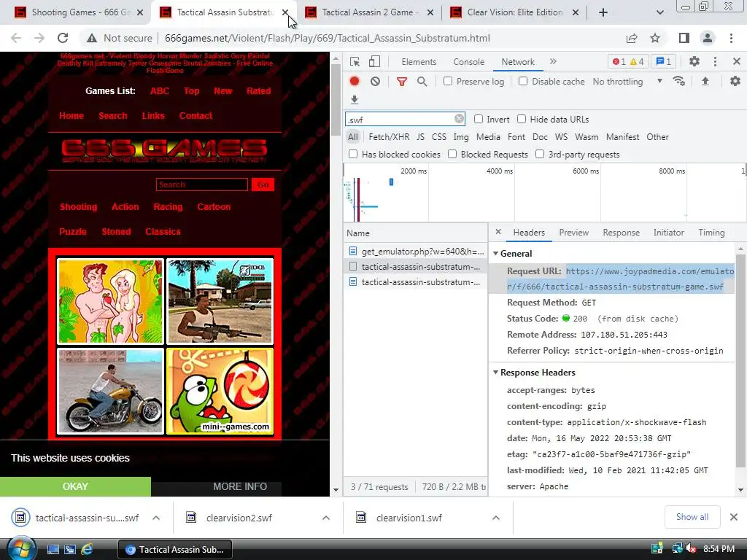The height and width of the screenshot is (560, 747).
Task: Close the DevTools panel
Action: tap(737, 61)
